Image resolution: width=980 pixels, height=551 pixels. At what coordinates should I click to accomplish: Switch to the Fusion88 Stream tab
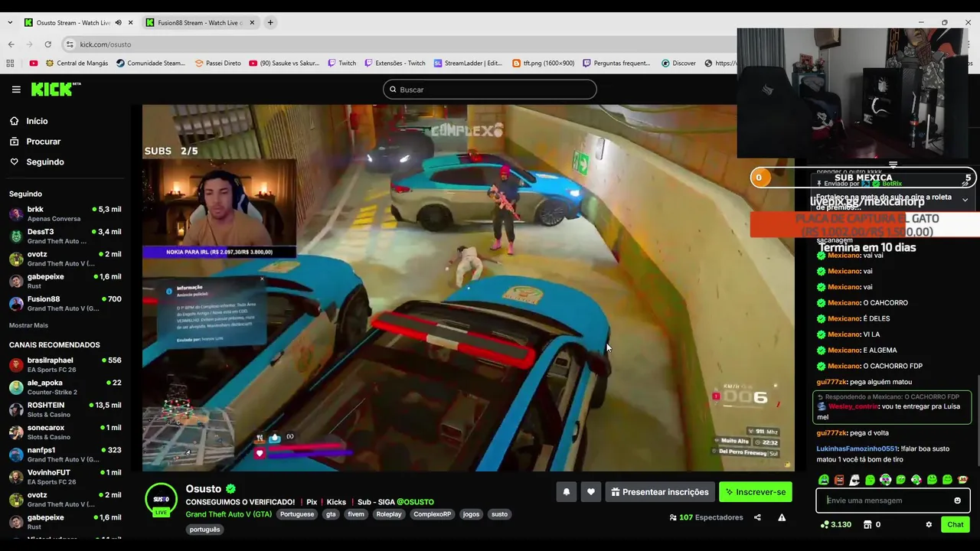coord(200,22)
